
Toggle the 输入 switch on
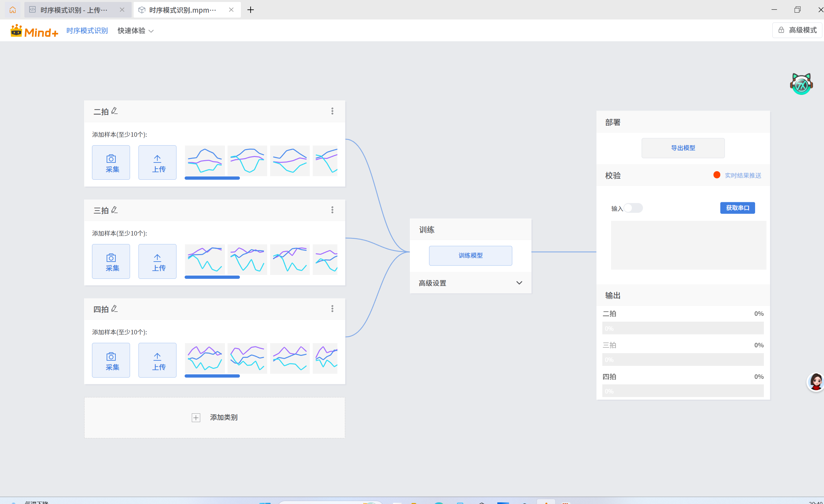pos(633,208)
